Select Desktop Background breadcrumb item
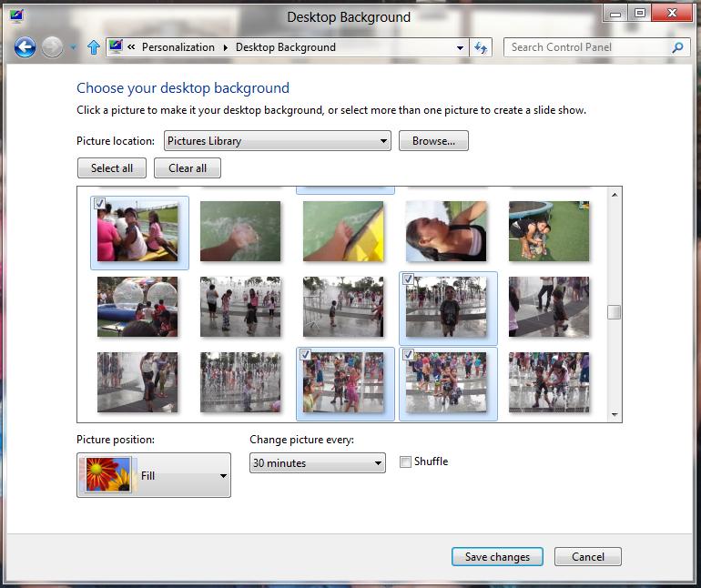This screenshot has height=588, width=701. coord(285,47)
